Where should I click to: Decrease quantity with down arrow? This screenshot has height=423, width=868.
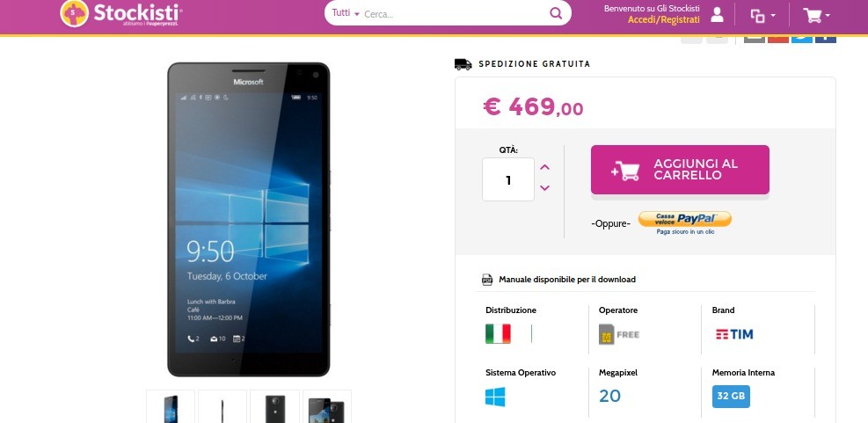(544, 188)
